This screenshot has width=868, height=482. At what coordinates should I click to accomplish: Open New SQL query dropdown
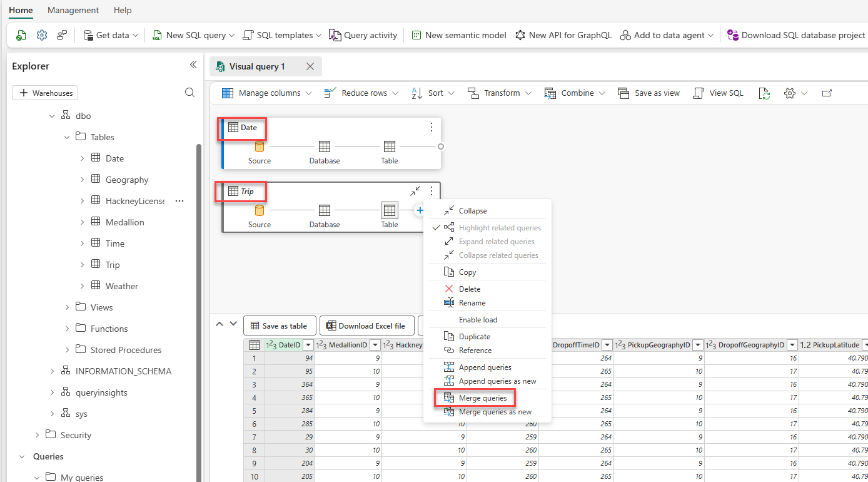coord(193,35)
